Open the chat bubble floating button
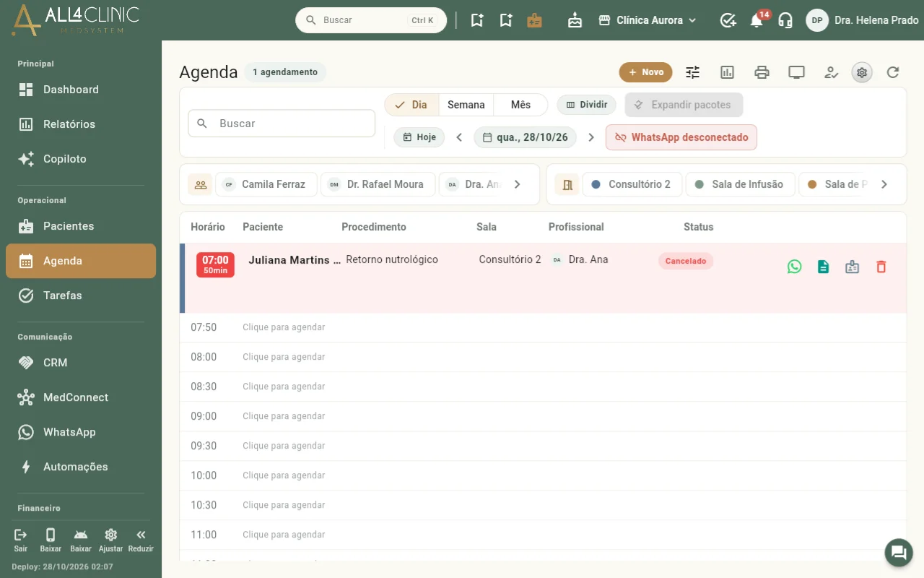The width and height of the screenshot is (924, 578). [899, 553]
